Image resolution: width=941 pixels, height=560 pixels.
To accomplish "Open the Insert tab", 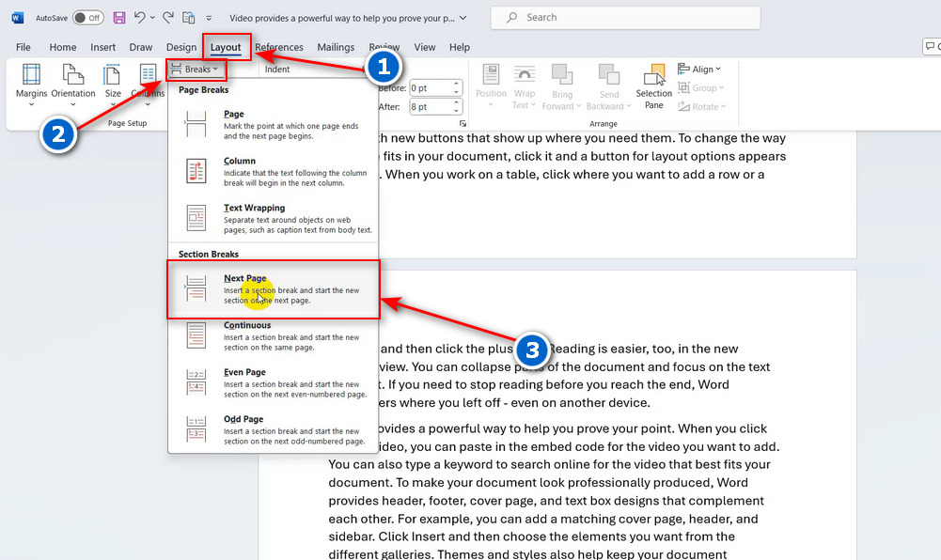I will 103,47.
